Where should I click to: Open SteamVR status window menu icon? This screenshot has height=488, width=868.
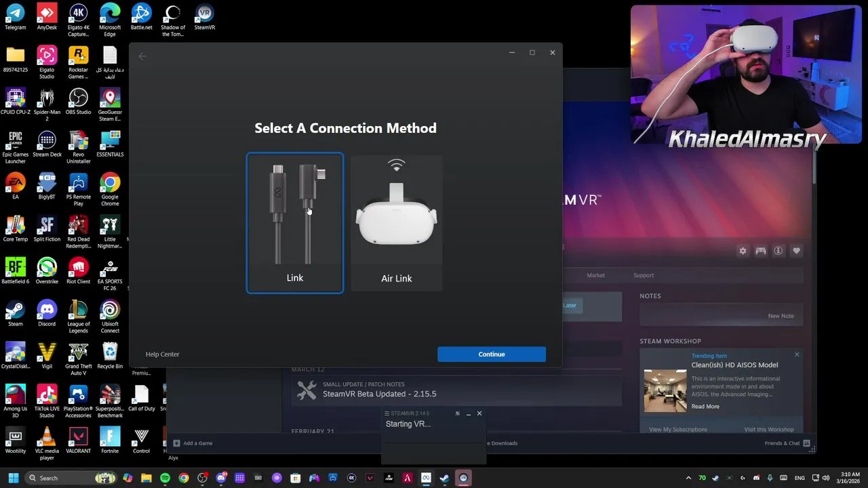point(387,413)
